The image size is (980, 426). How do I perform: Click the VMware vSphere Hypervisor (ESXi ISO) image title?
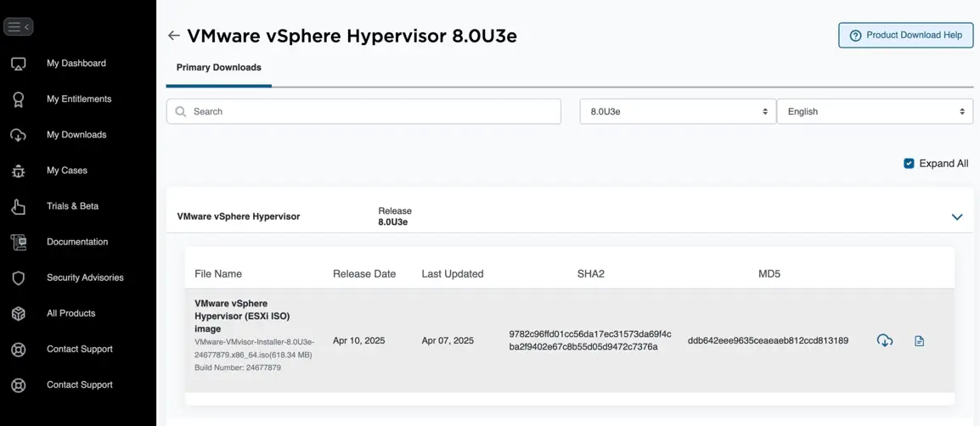coord(243,316)
